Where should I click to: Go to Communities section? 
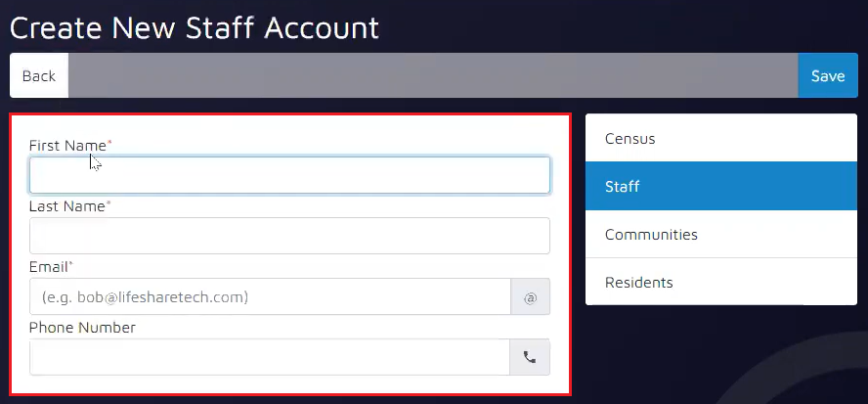651,235
